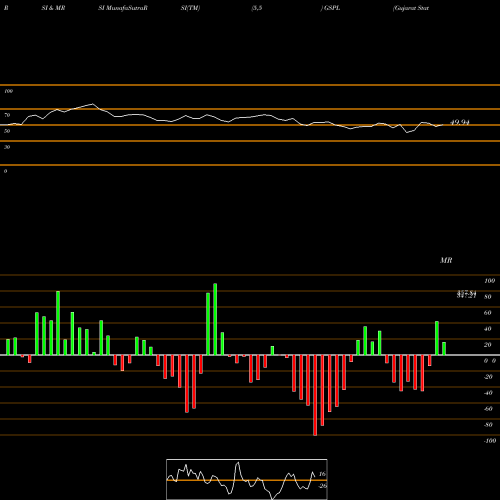Open the mini oscillator thumbnail chart
The width and height of the screenshot is (500, 500).
point(247,479)
